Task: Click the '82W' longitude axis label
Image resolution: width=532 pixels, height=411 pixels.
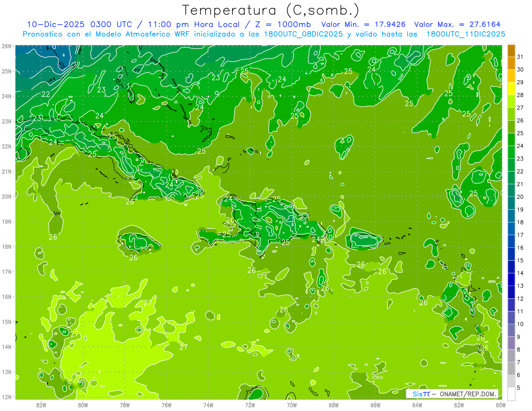Action: [41, 404]
